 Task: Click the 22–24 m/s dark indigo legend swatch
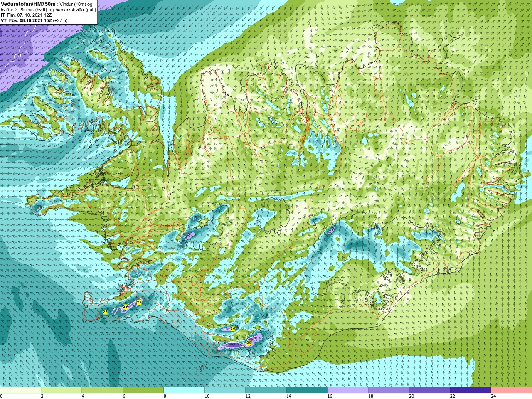(470, 390)
